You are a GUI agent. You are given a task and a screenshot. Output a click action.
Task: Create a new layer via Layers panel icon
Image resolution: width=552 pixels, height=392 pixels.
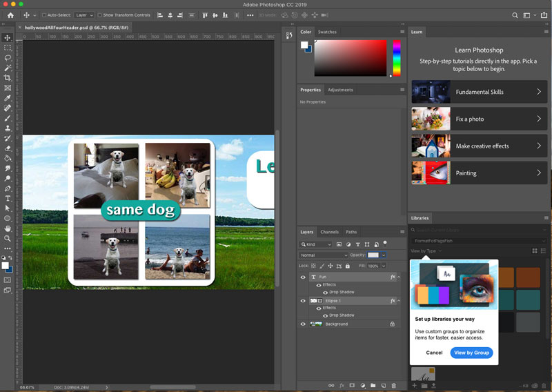(384, 385)
